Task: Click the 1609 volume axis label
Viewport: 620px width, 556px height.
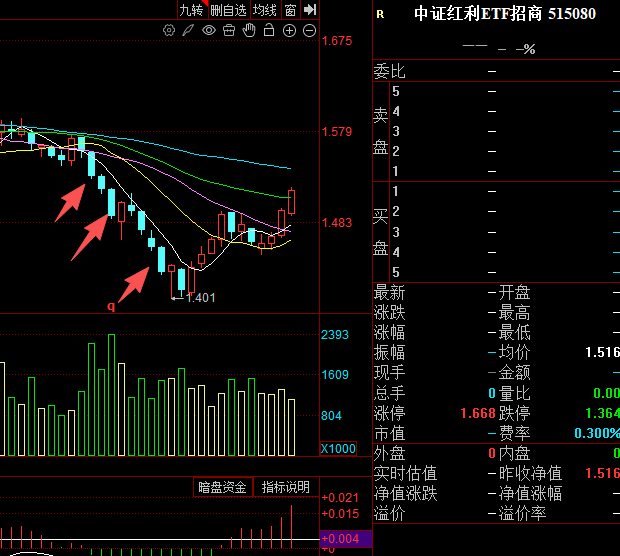Action: pos(335,374)
